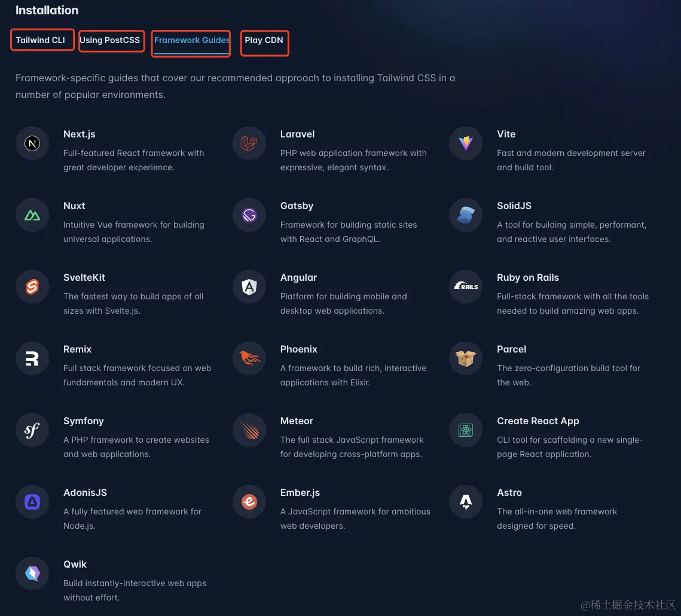This screenshot has width=681, height=616.
Task: Click the 'Installation' heading text
Action: [47, 10]
